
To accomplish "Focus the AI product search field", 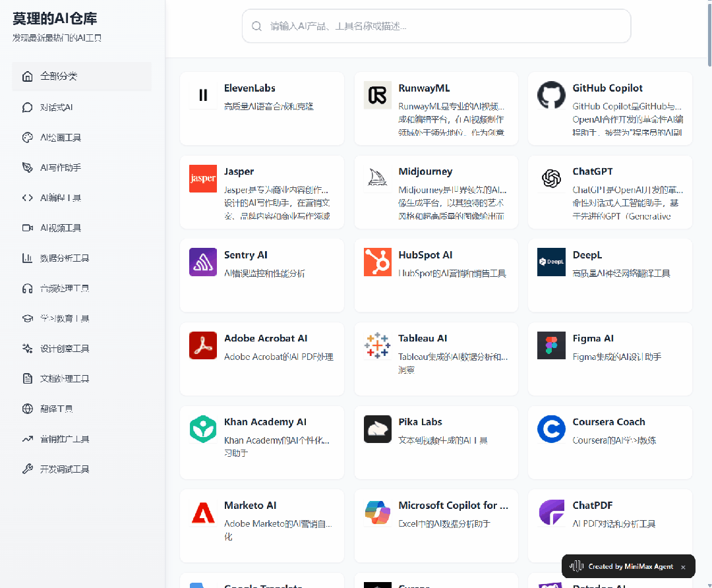I will [x=436, y=26].
